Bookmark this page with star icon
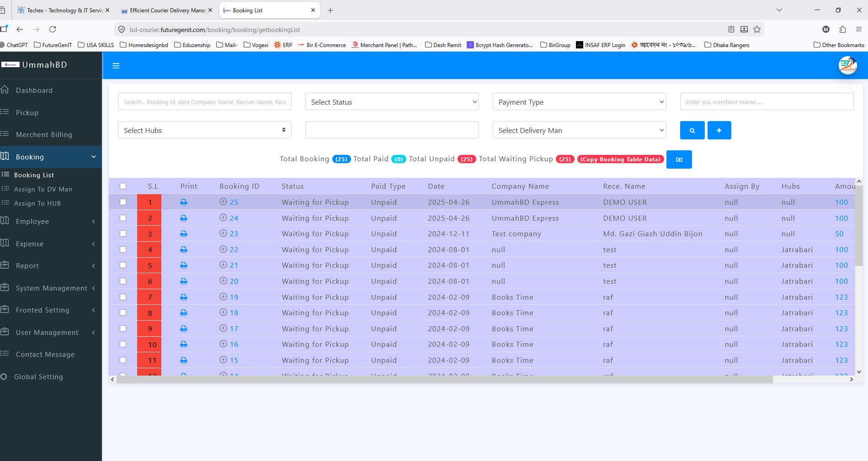This screenshot has height=461, width=868. 757,29
